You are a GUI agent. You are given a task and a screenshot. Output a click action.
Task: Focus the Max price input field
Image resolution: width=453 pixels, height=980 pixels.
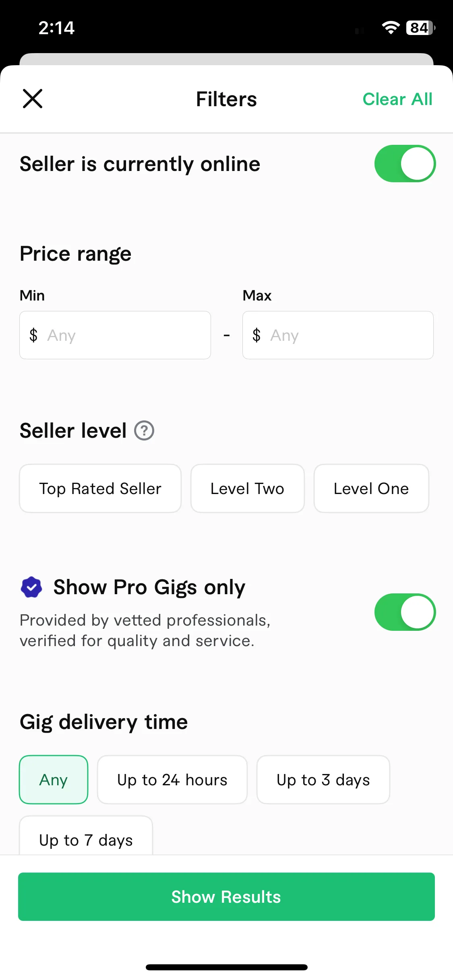pos(338,335)
